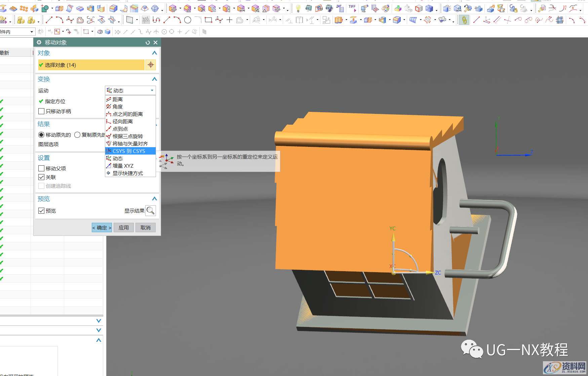Click the TIFF export icon
Screen dimensions: 588x376
pyautogui.click(x=352, y=7)
